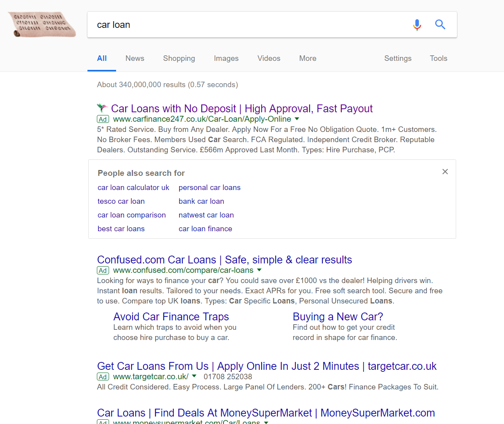The width and height of the screenshot is (504, 424).
Task: Close the People also search for box
Action: [x=445, y=172]
